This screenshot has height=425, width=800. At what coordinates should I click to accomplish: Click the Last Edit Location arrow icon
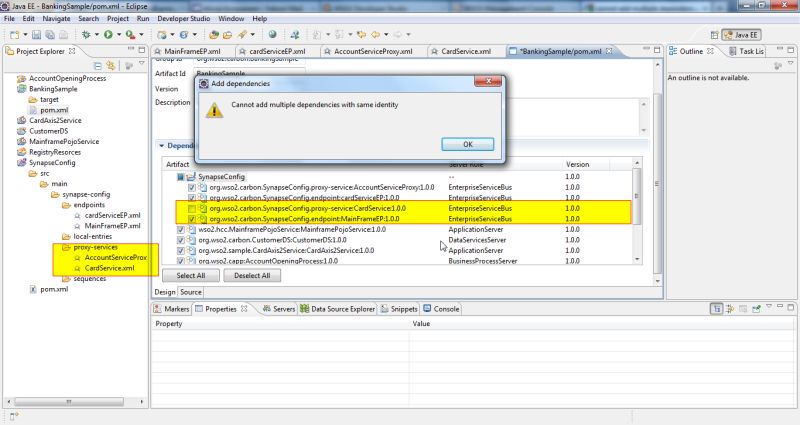click(x=362, y=35)
